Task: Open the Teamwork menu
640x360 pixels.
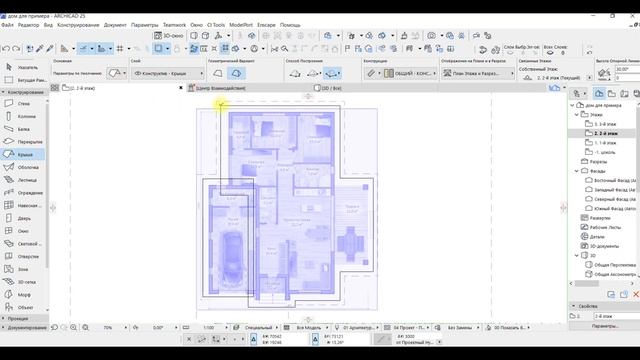Action: 174,25
